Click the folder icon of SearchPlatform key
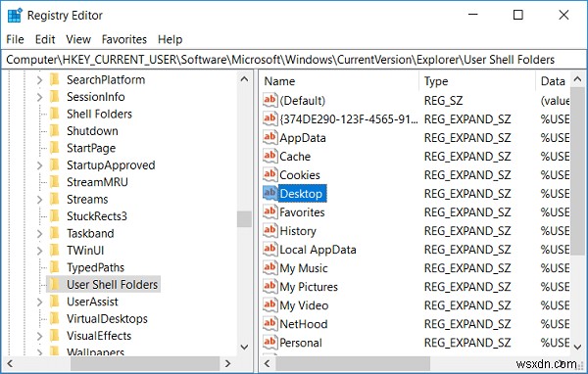Viewport: 588px width, 374px height. coord(55,79)
